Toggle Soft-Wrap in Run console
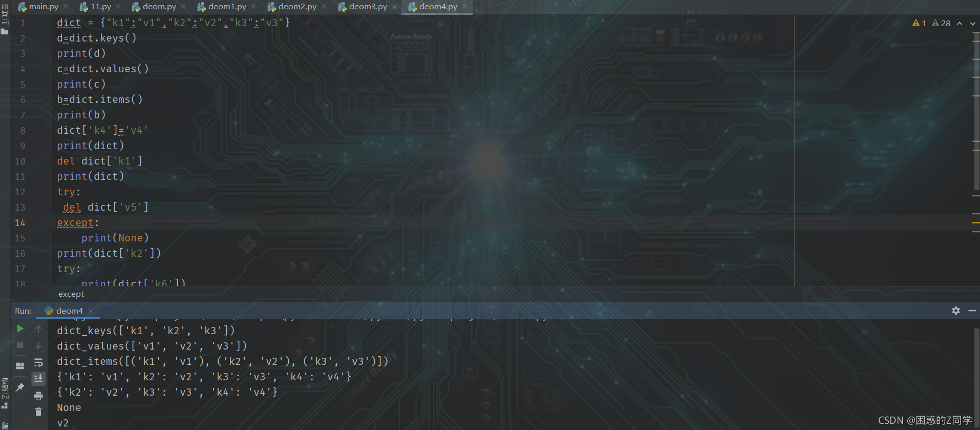 click(x=38, y=363)
